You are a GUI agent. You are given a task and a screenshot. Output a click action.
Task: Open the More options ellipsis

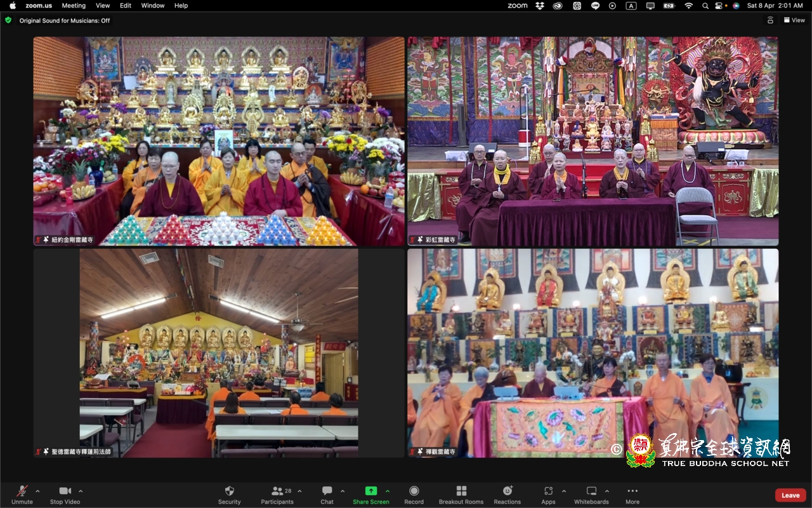632,491
